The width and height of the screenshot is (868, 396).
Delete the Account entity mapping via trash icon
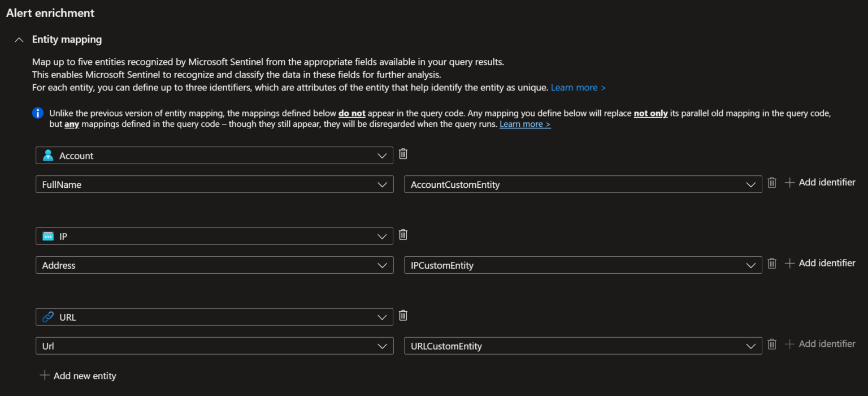click(403, 153)
